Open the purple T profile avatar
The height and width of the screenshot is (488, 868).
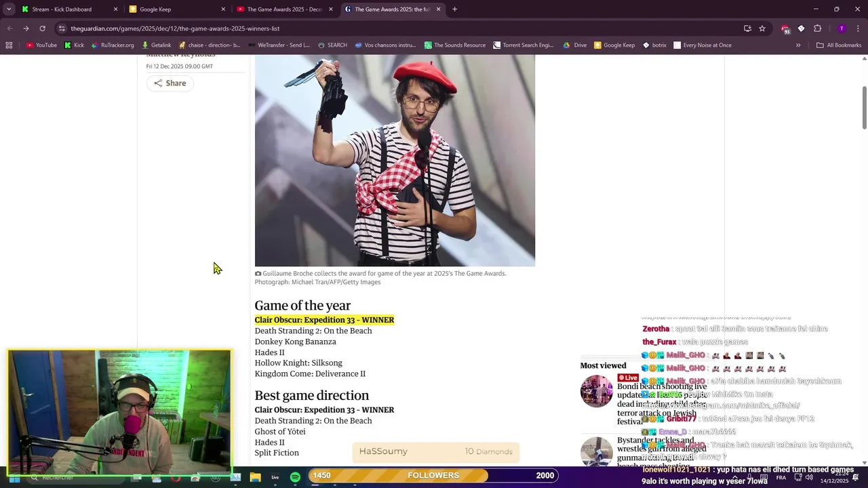coord(842,28)
